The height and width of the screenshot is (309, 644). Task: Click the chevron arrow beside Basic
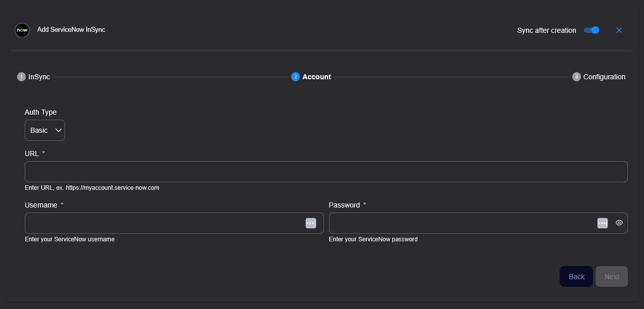[58, 130]
